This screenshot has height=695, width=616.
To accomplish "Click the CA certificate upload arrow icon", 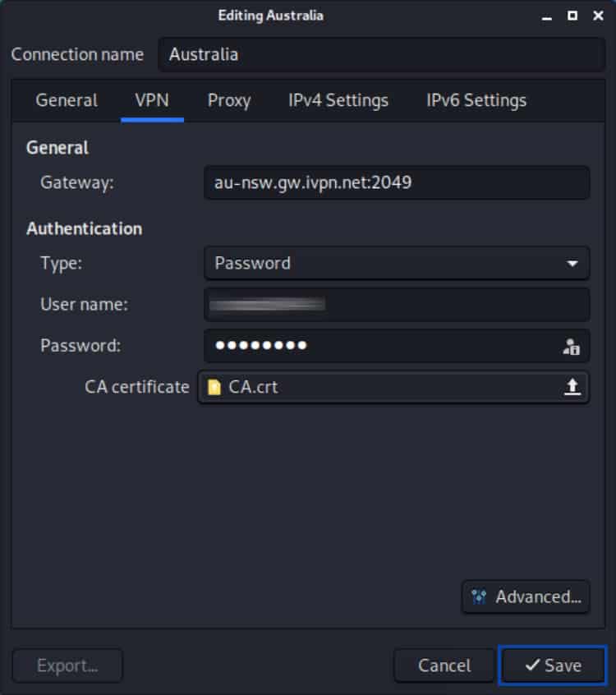I will pyautogui.click(x=572, y=386).
